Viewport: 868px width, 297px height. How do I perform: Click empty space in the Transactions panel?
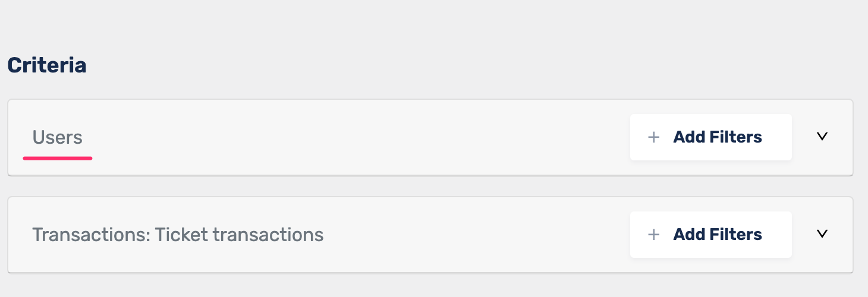pyautogui.click(x=476, y=235)
